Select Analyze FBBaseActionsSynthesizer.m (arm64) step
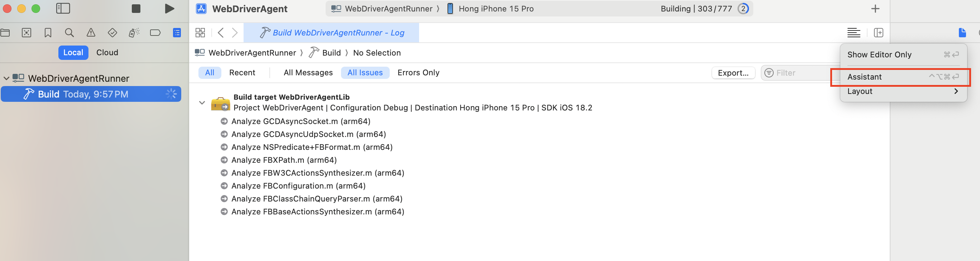This screenshot has width=980, height=261. tap(318, 212)
